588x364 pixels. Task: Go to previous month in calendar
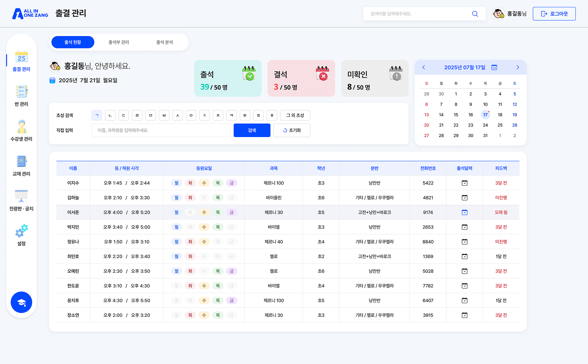[423, 67]
